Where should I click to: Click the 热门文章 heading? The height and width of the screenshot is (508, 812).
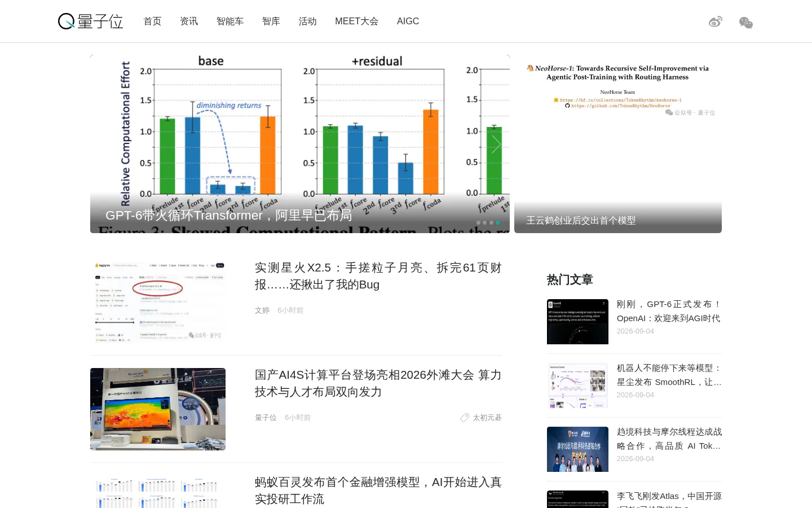coord(570,279)
